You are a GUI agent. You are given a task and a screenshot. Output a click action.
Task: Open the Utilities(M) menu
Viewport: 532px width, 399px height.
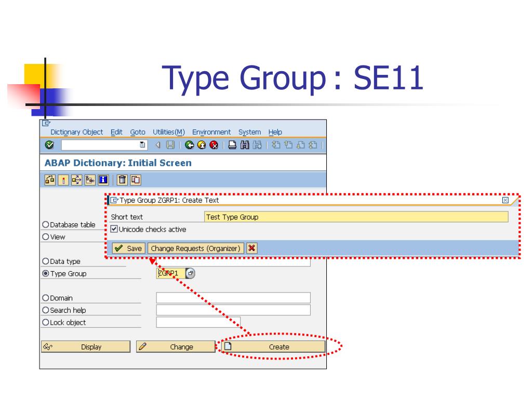click(x=169, y=132)
